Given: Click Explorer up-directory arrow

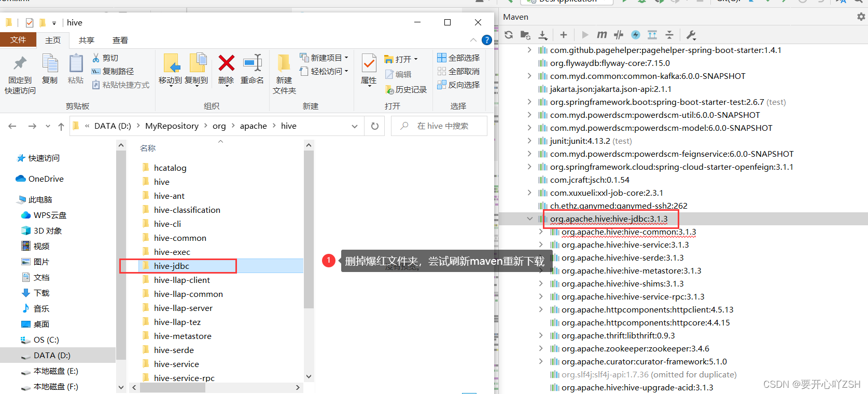Looking at the screenshot, I should click(x=61, y=126).
